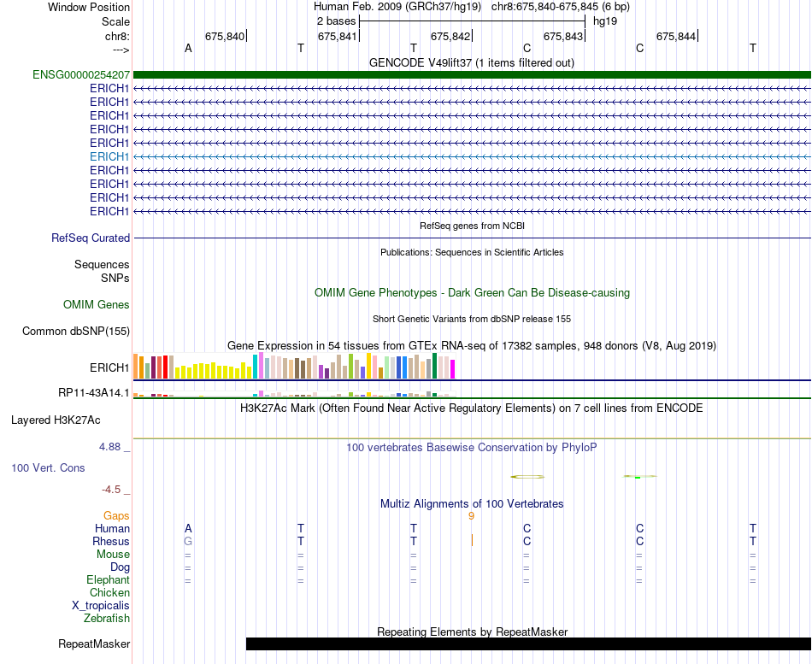Viewport: 812px width, 664px height.
Task: Click the magenta last bar of ERICH1 expression
Action: pos(453,369)
